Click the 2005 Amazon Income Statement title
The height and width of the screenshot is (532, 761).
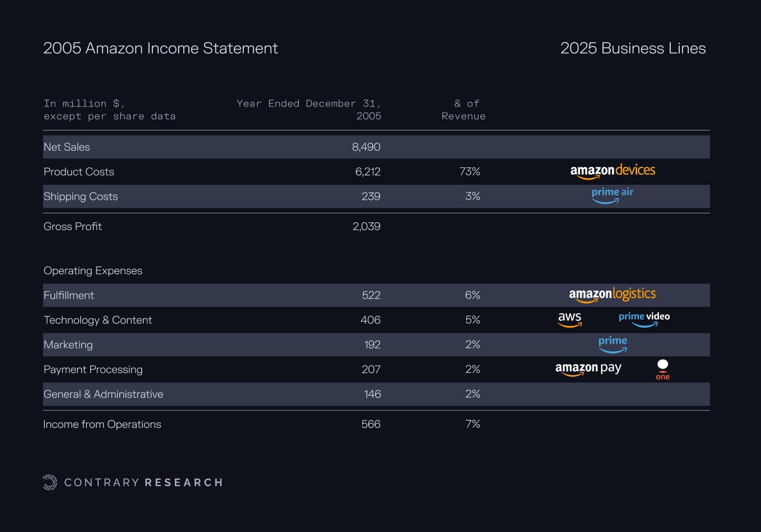161,49
